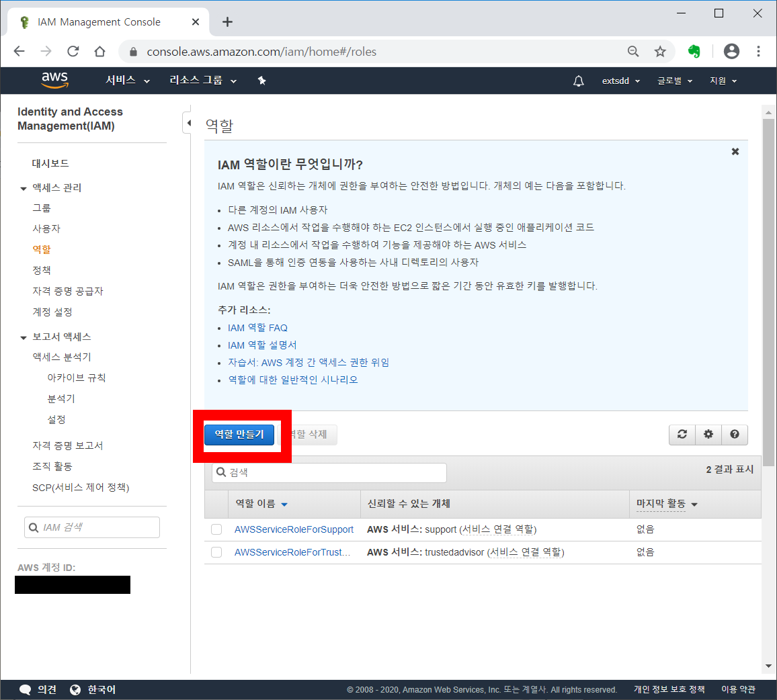Close the IAM Management Console tab
This screenshot has width=777, height=700.
pyautogui.click(x=195, y=22)
